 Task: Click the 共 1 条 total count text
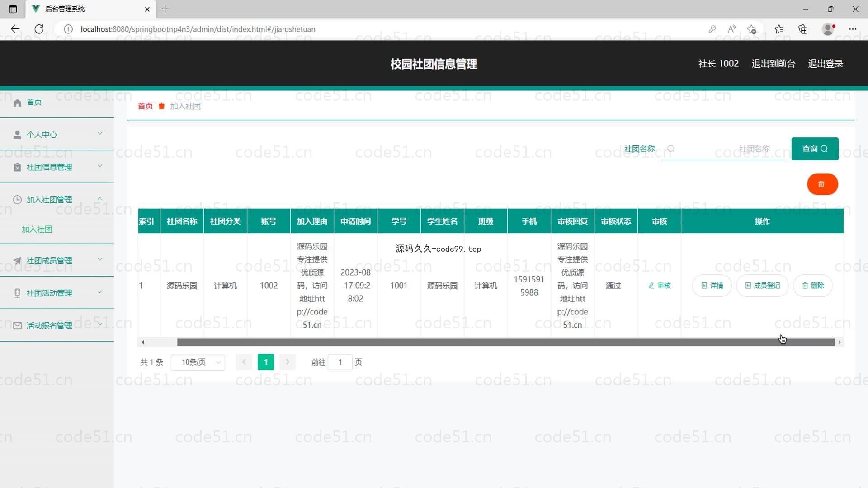click(x=151, y=362)
